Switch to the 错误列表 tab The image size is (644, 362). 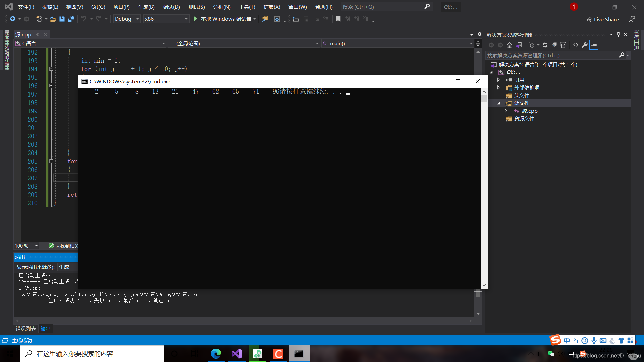(x=25, y=328)
